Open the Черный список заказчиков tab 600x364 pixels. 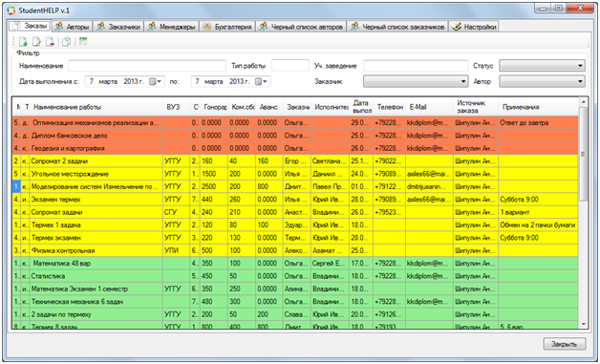[397, 27]
